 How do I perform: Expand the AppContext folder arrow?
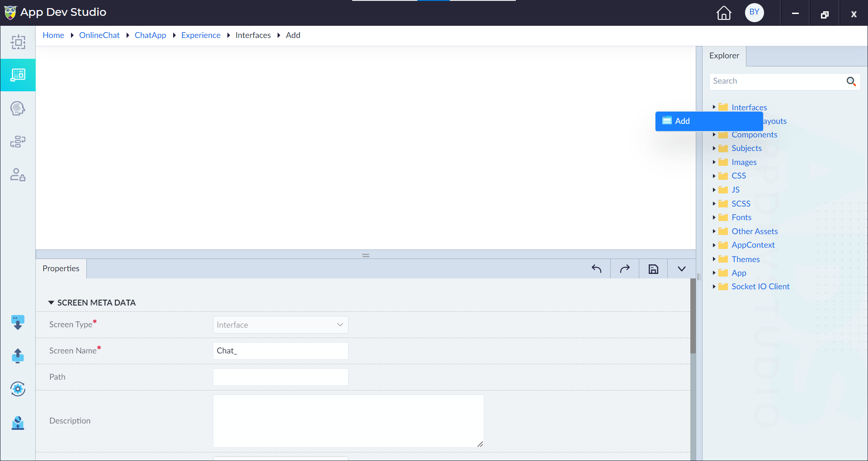pos(714,245)
